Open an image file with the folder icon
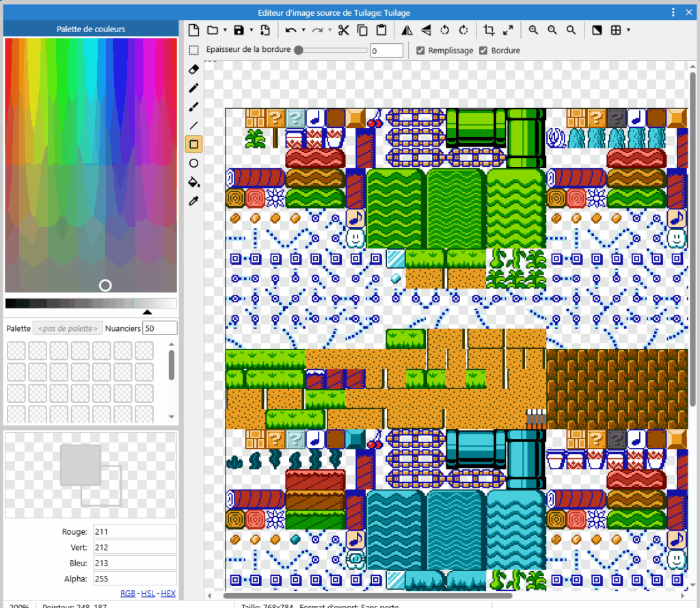Image resolution: width=700 pixels, height=608 pixels. tap(213, 30)
